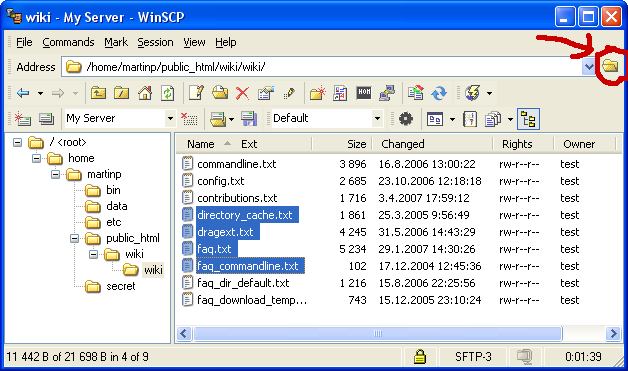Edit the selected file with the pencil-note icon
This screenshot has height=371, width=628.
(x=196, y=93)
